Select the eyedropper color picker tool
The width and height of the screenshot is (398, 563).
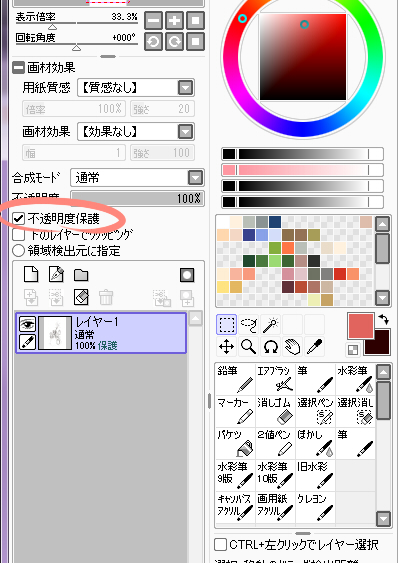pyautogui.click(x=315, y=347)
